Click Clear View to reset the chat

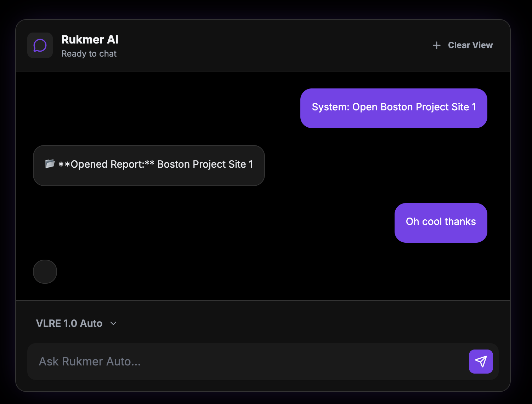pos(470,45)
